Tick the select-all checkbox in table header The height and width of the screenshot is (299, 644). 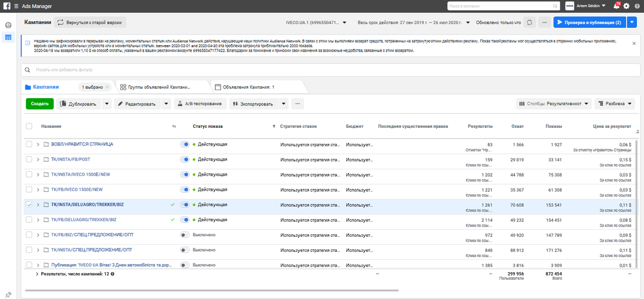pos(29,126)
